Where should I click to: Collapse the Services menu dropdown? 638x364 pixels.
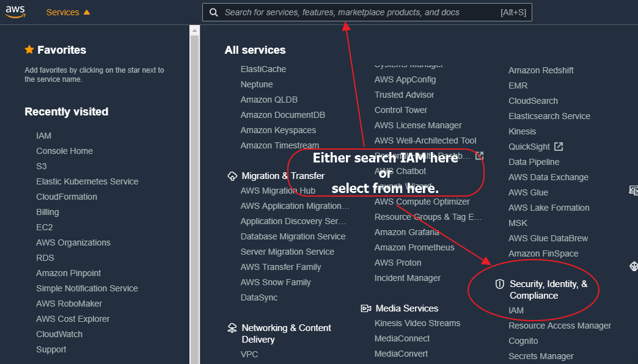point(68,12)
